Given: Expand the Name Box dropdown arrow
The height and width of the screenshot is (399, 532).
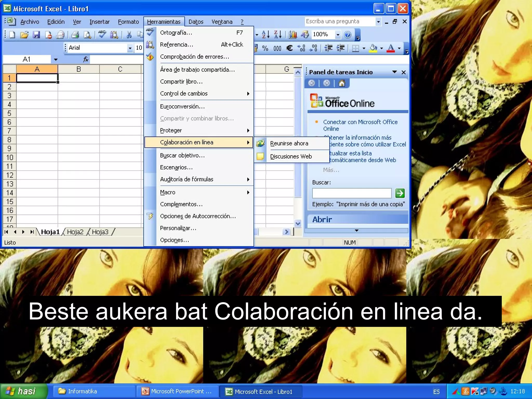Looking at the screenshot, I should click(x=56, y=59).
